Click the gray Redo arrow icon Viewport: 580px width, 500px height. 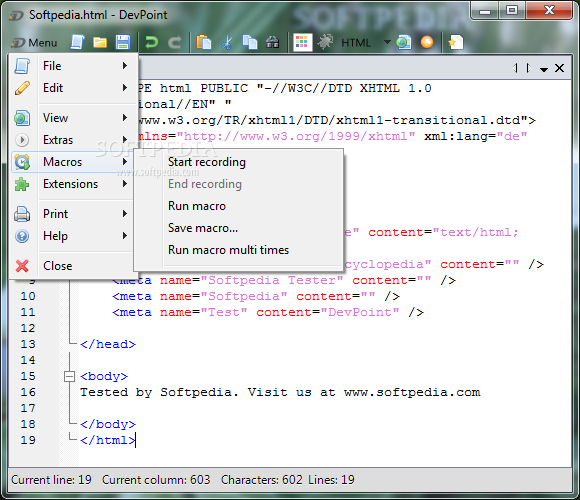[175, 43]
